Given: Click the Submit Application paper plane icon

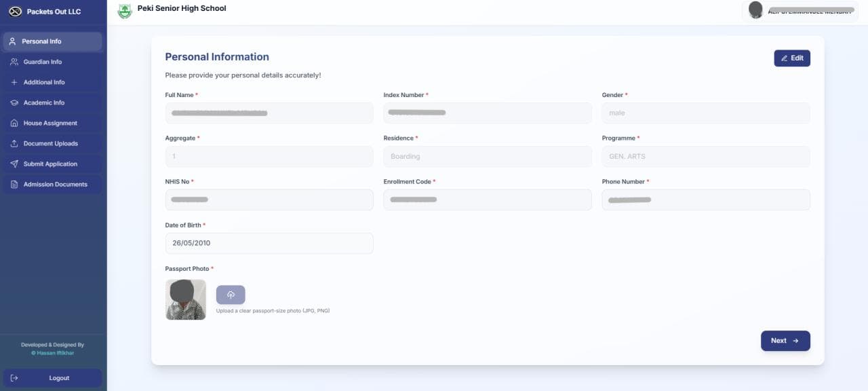Looking at the screenshot, I should tap(14, 164).
